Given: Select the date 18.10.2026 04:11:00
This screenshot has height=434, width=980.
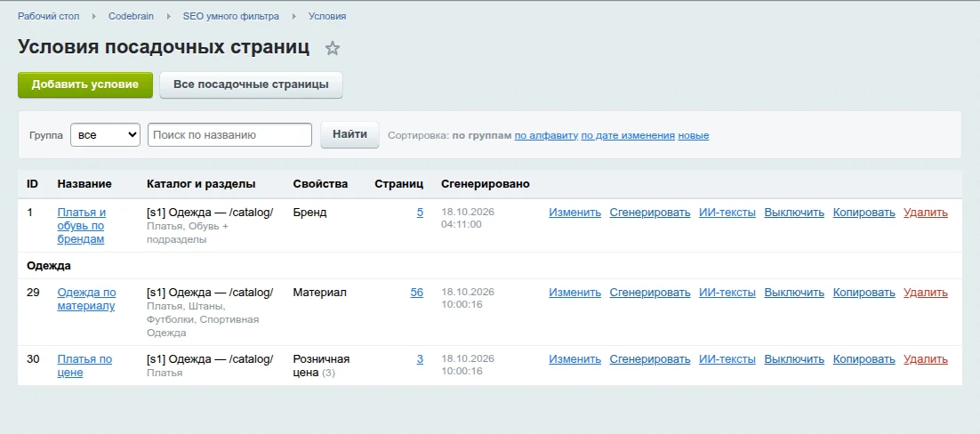Looking at the screenshot, I should [x=468, y=218].
